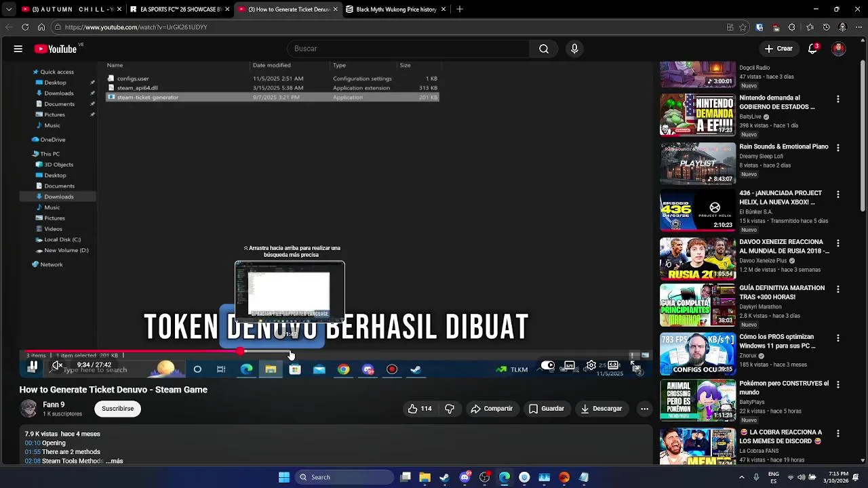Subscribe to Fann 9 with Suscribirse
This screenshot has height=488, width=868.
coord(118,409)
